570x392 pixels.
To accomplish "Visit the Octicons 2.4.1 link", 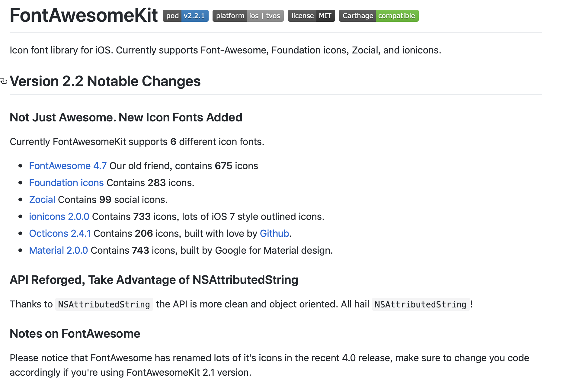I will coord(60,233).
